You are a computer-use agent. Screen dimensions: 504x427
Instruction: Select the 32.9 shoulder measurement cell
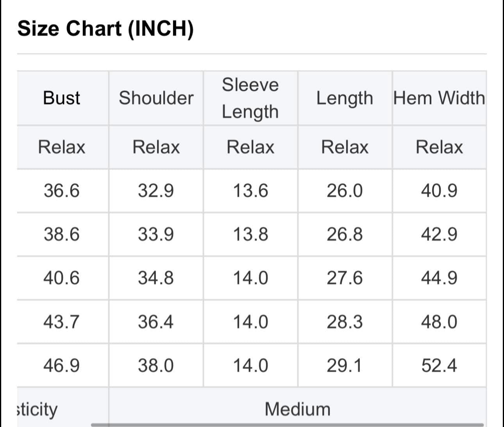point(156,191)
